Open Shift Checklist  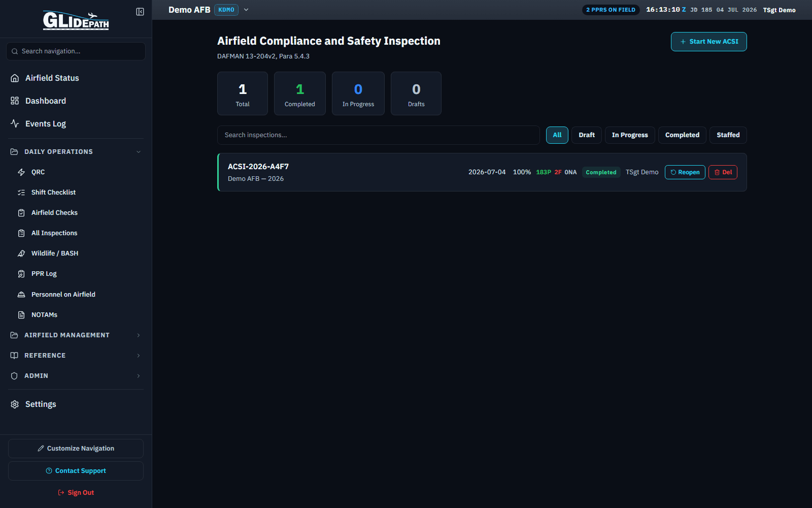point(76,193)
